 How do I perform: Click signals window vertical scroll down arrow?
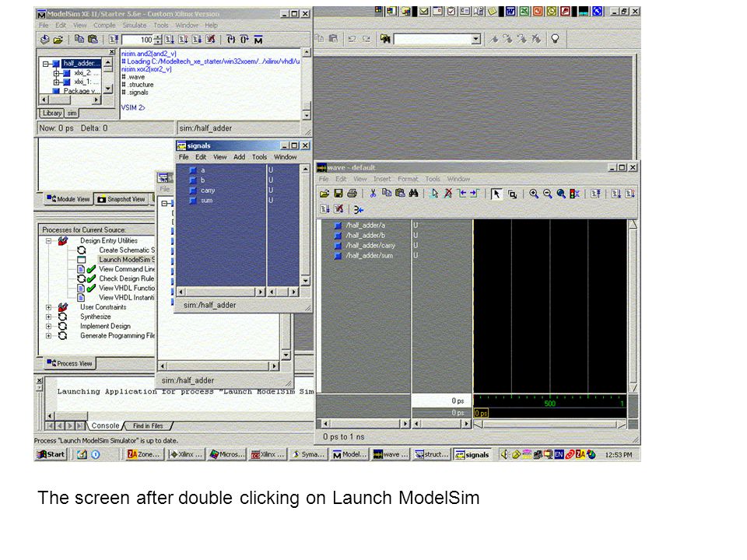(x=305, y=281)
